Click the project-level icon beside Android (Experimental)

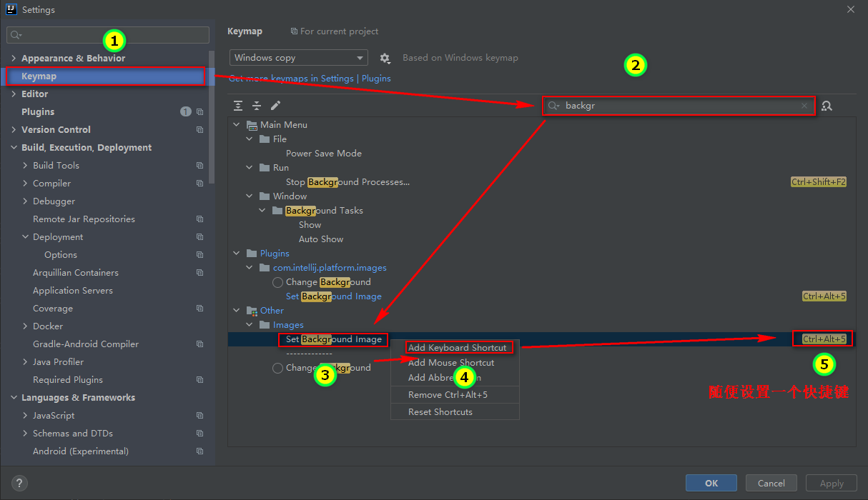pyautogui.click(x=199, y=451)
